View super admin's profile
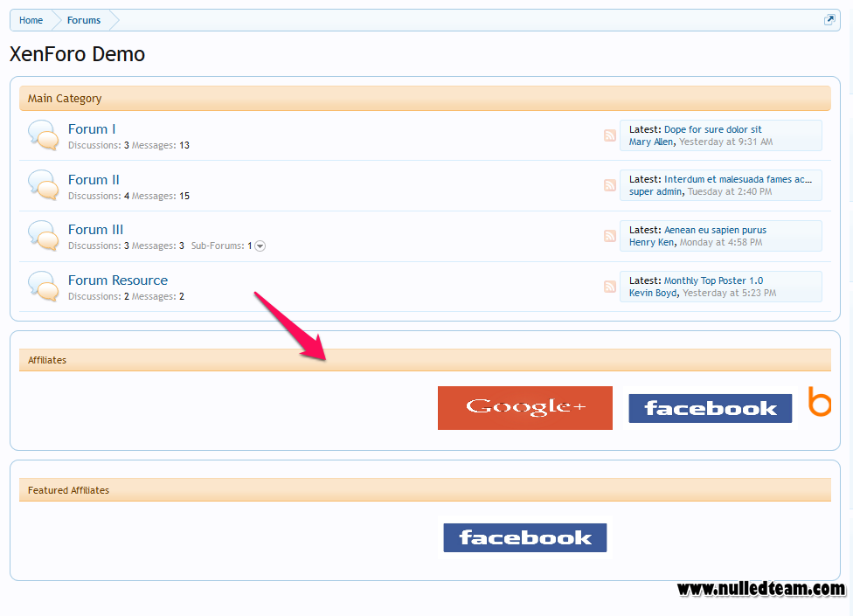Viewport: 853px width, 616px height. pos(655,192)
